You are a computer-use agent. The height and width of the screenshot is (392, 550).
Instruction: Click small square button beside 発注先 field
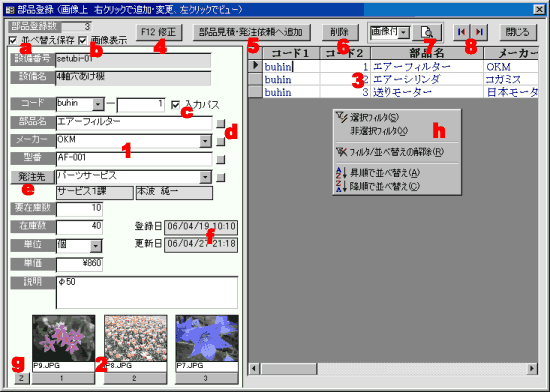[x=220, y=178]
